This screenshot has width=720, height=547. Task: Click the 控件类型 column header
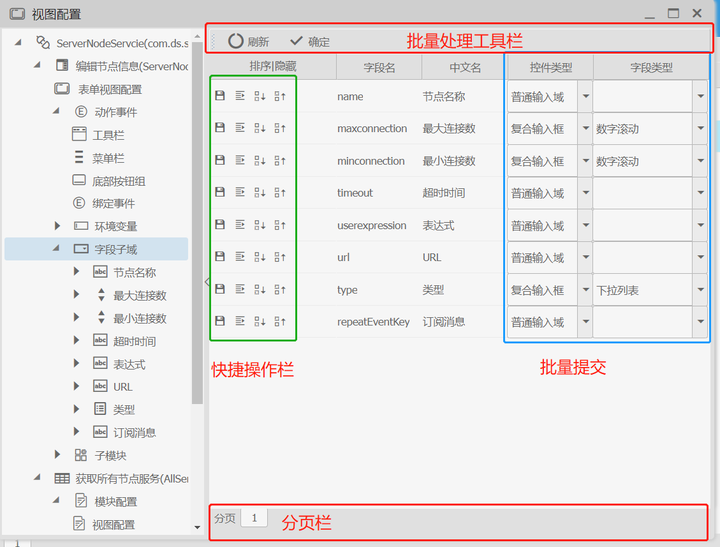coord(551,67)
